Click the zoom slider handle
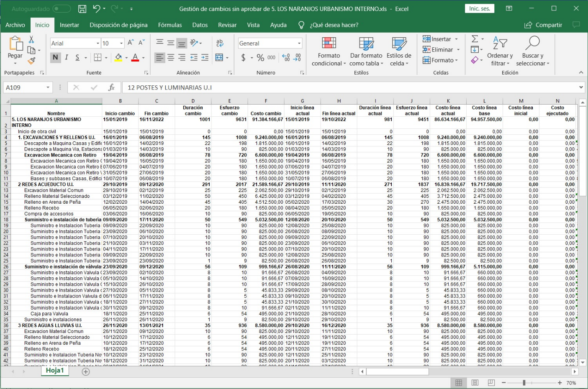The width and height of the screenshot is (588, 389). [524, 383]
